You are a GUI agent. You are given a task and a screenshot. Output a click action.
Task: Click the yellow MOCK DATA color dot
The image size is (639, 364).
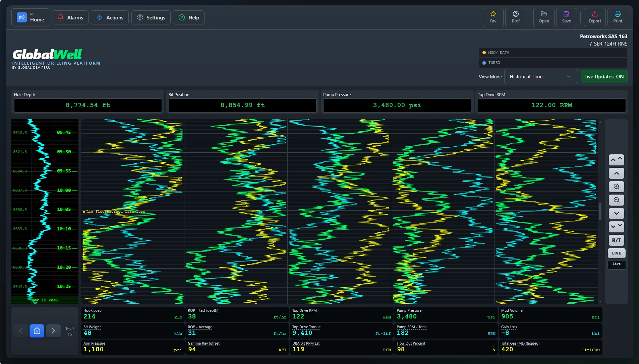484,53
